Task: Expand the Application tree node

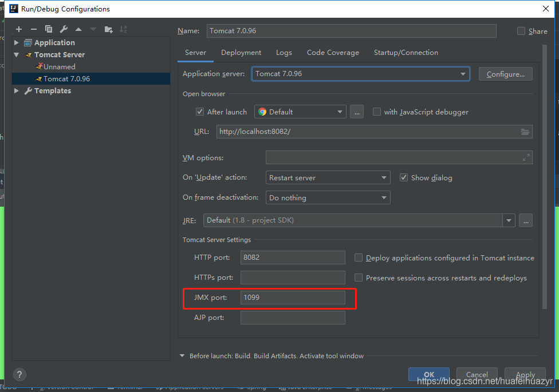Action: [x=17, y=43]
